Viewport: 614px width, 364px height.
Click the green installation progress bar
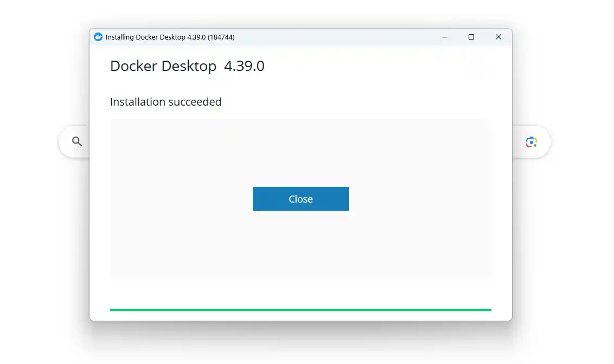(300, 310)
